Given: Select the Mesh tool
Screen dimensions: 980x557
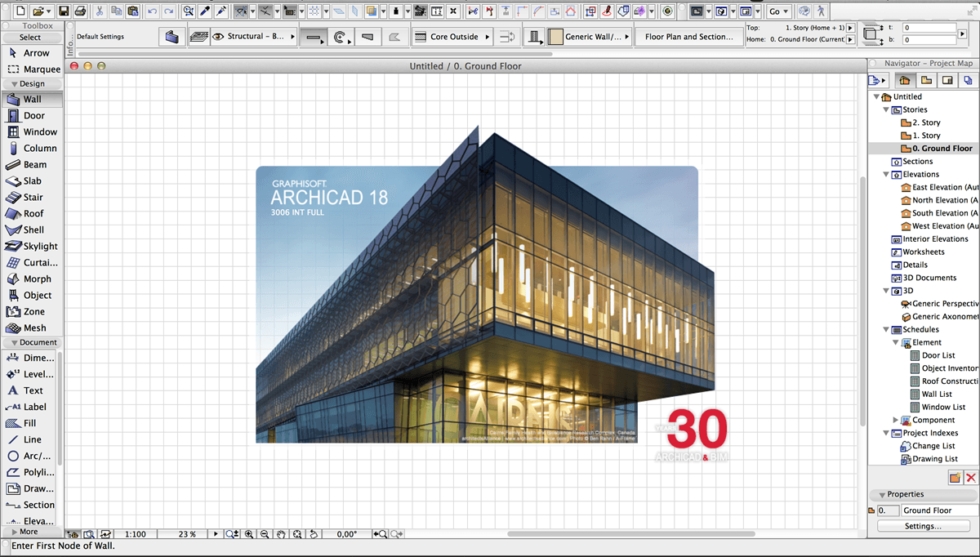Looking at the screenshot, I should point(31,328).
